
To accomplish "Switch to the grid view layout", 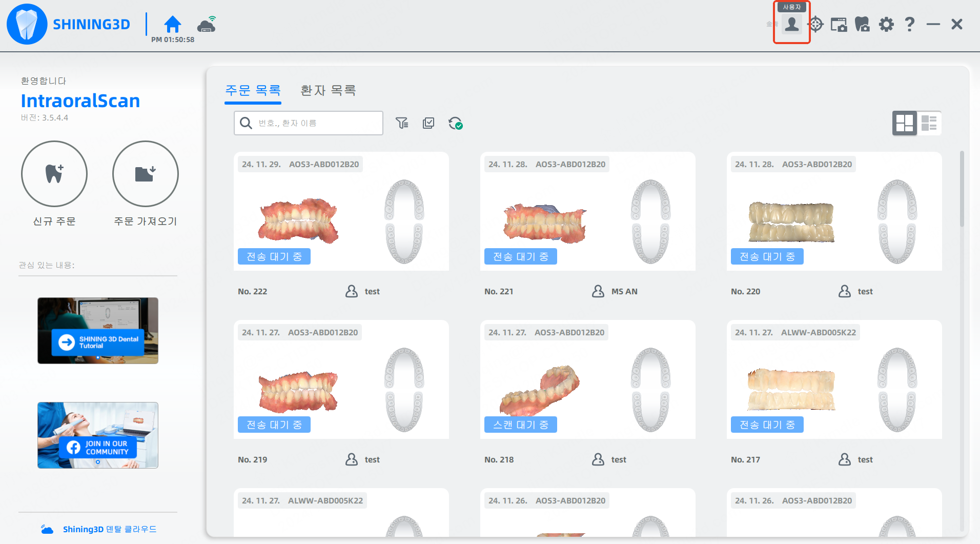I will coord(904,123).
